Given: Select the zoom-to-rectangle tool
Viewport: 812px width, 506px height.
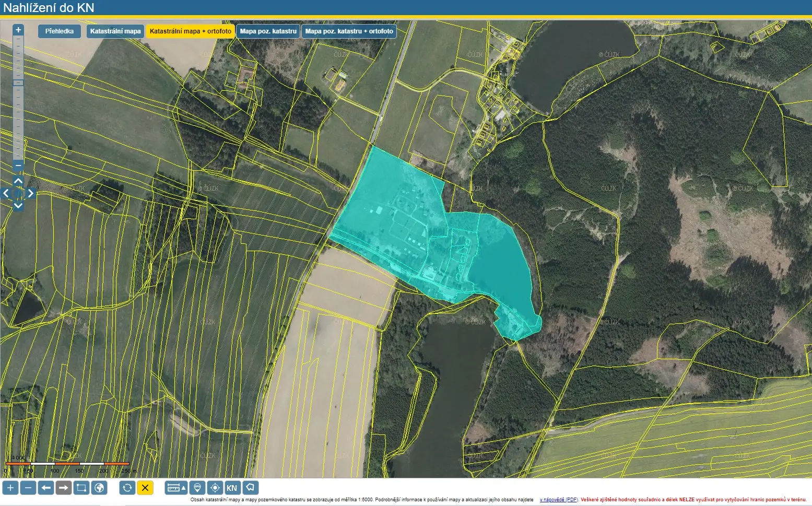Looking at the screenshot, I should coord(81,488).
